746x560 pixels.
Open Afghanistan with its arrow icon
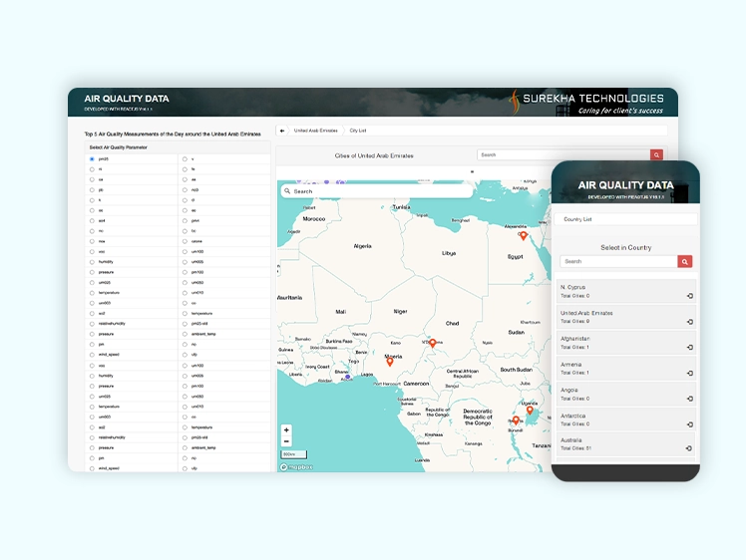click(x=690, y=348)
